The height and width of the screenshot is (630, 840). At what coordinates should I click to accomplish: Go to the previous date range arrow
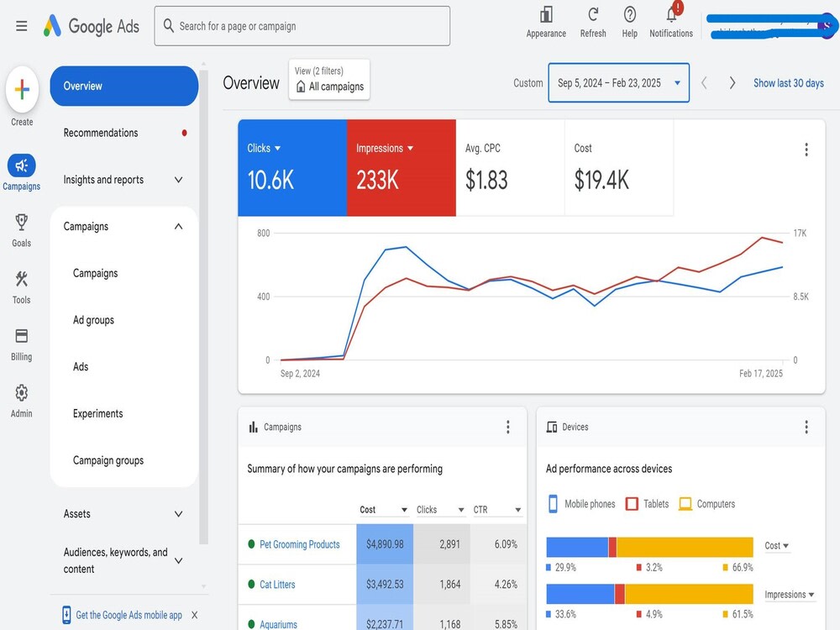pos(704,83)
